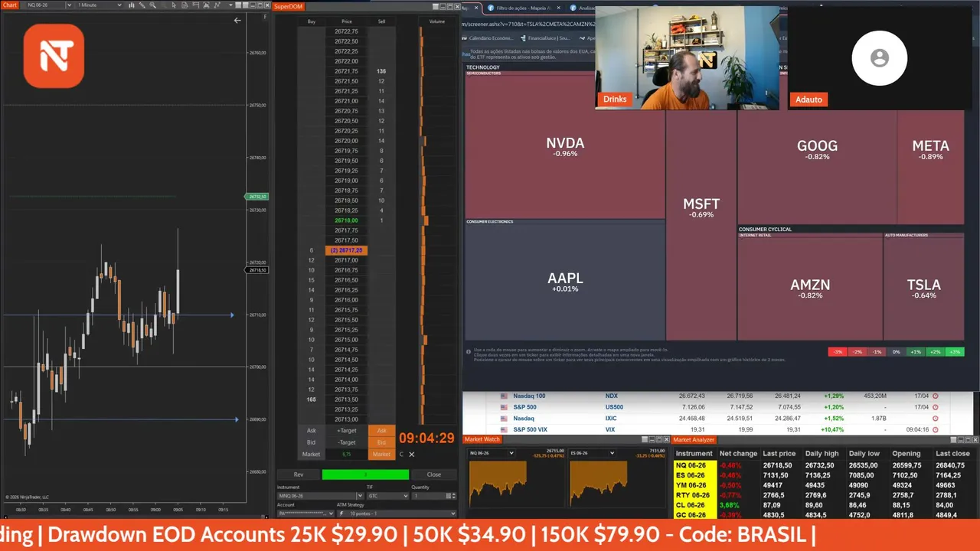
Task: Click the +3% legend color swatch
Action: (x=954, y=352)
